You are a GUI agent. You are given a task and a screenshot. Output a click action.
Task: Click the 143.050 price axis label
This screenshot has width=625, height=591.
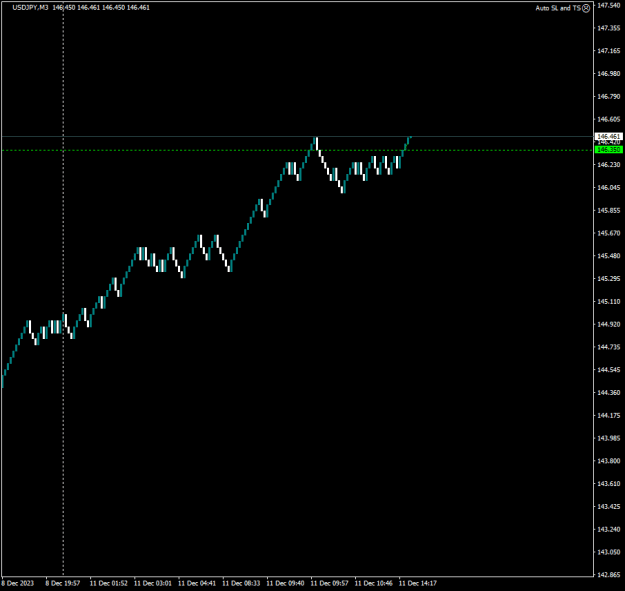(x=609, y=552)
